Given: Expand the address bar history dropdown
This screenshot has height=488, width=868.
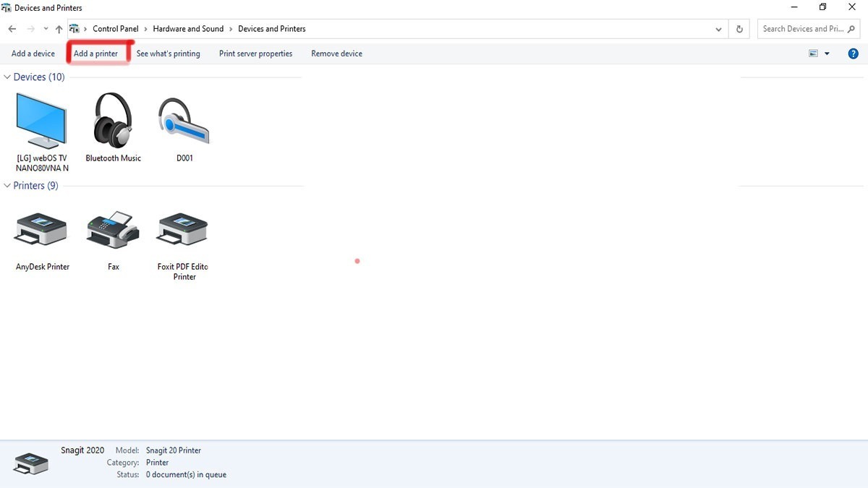Looking at the screenshot, I should coord(718,29).
